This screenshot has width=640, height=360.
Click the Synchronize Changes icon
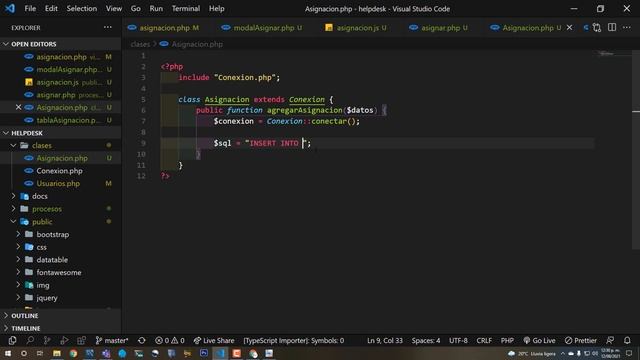[142, 340]
